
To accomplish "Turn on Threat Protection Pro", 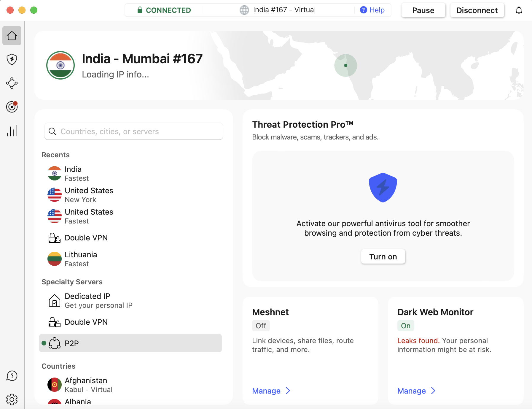I will pos(383,257).
